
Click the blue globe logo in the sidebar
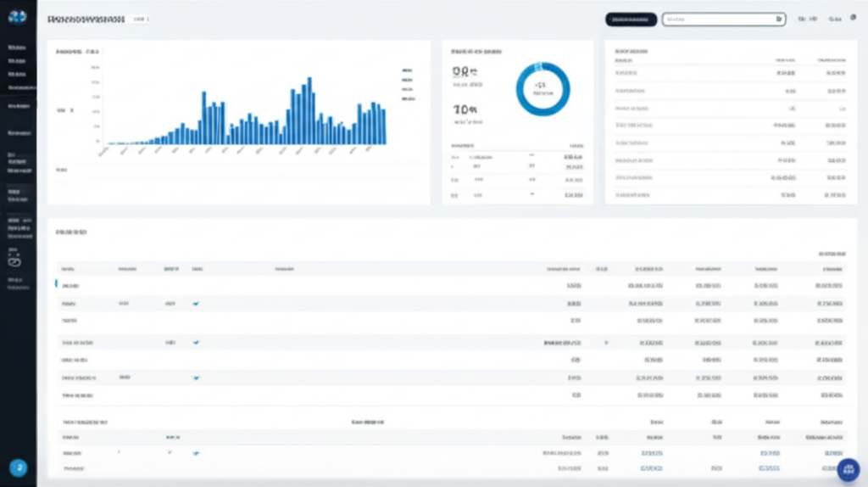tap(17, 17)
